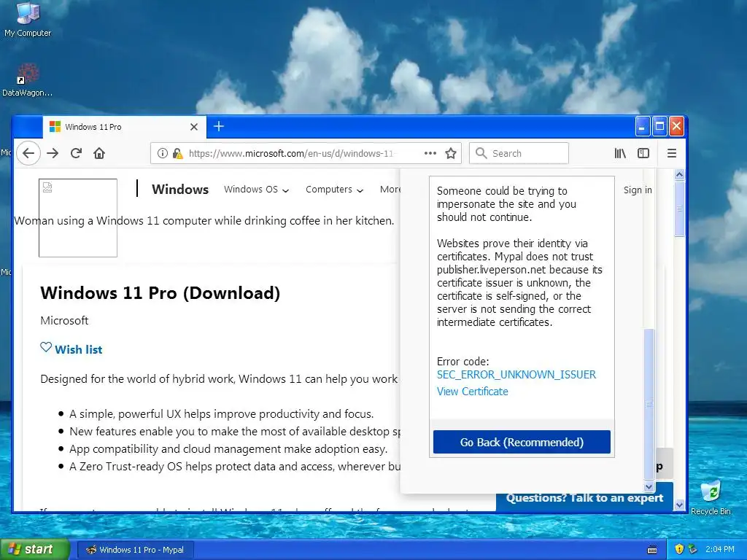Click page scrollbar down arrow
Screen dimensions: 747x560
[x=680, y=505]
